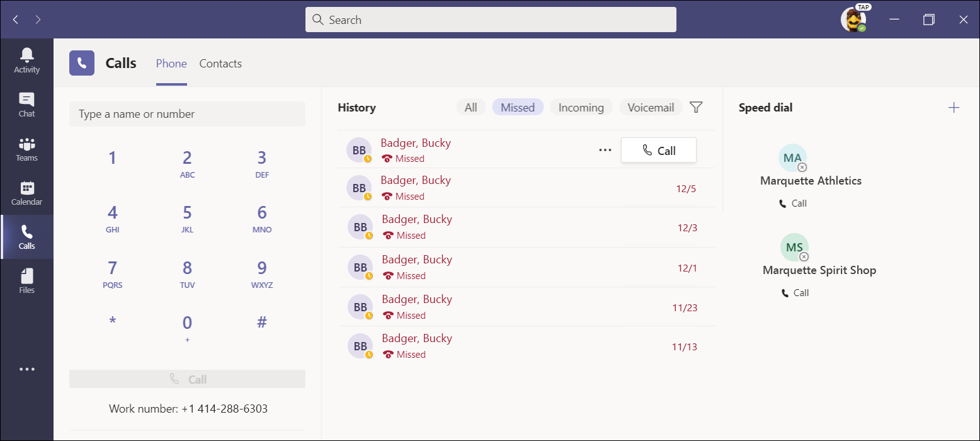Click the name or number input field
Screen dimensions: 980x441
click(187, 114)
